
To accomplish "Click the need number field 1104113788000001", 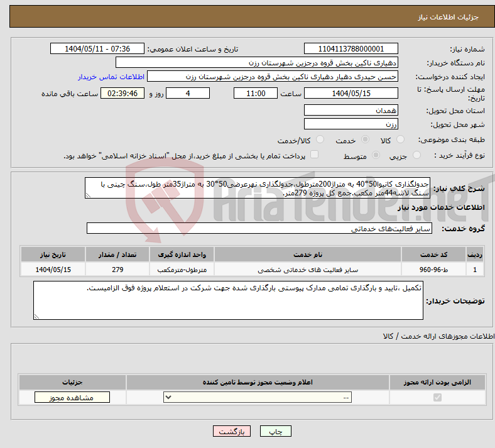I will (x=351, y=48).
